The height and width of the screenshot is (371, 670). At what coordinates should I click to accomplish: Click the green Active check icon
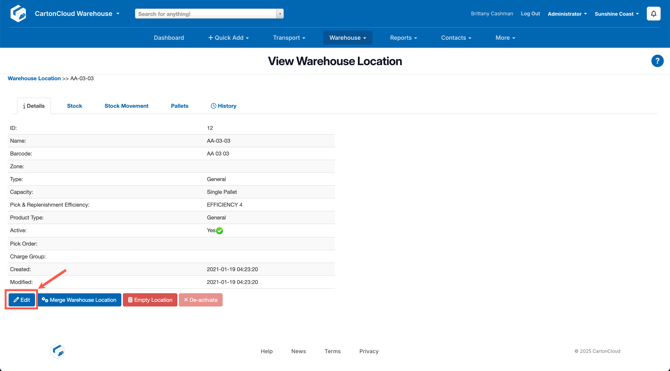click(x=220, y=231)
